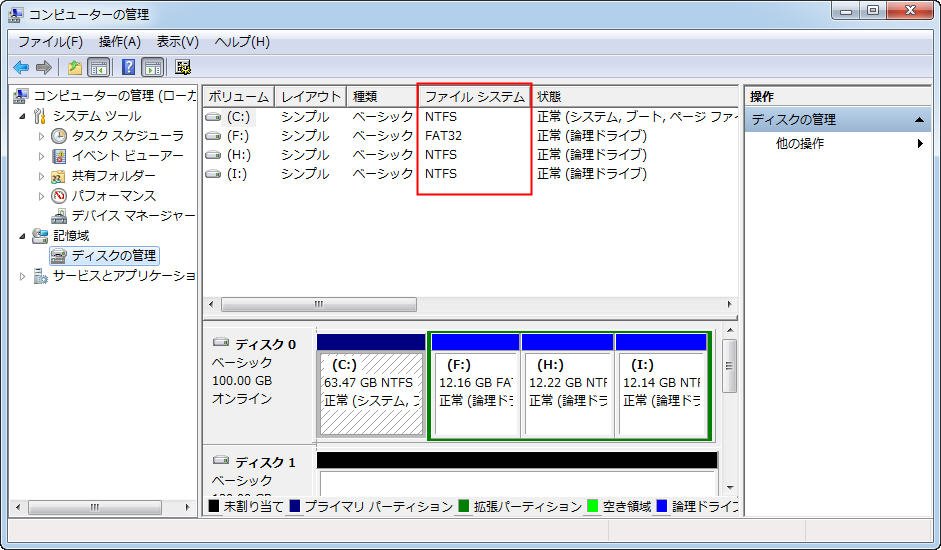This screenshot has width=941, height=550.
Task: Click the システム ツール tools icon
Action: [40, 116]
